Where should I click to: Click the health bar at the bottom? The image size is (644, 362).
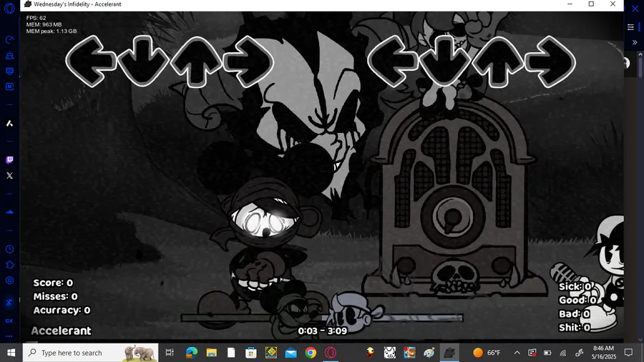[x=322, y=317]
